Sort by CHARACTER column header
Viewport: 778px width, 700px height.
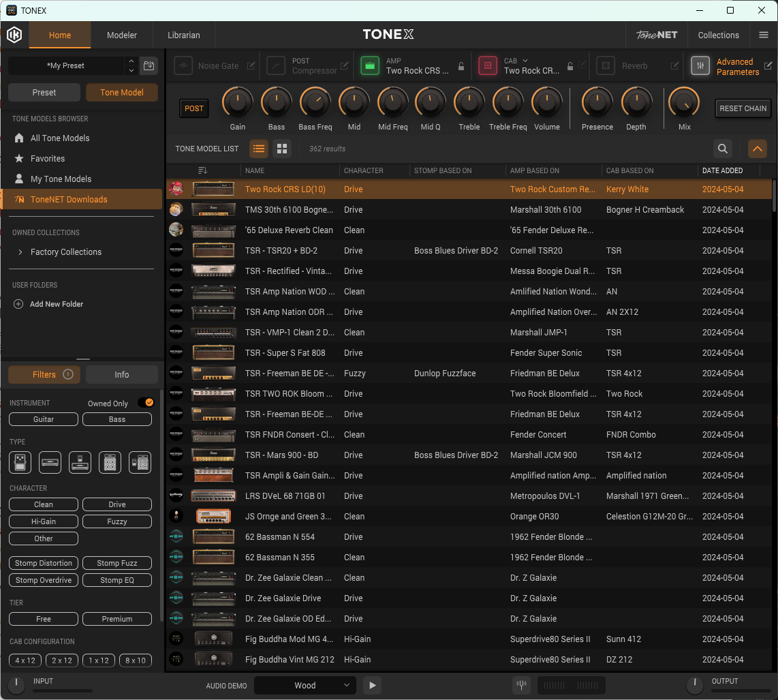coord(364,170)
